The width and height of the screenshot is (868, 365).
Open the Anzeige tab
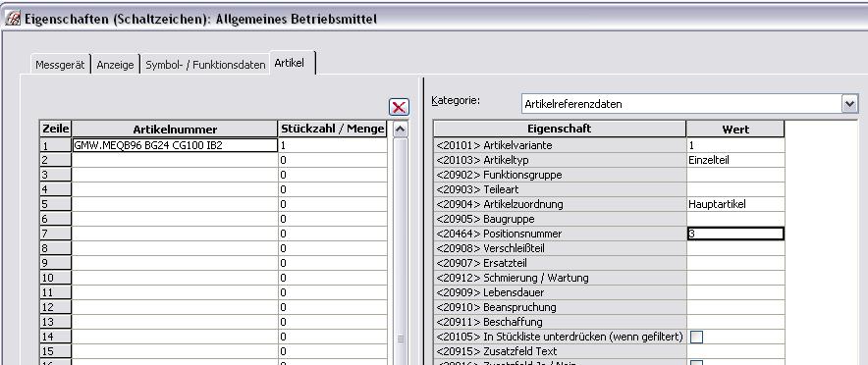115,65
